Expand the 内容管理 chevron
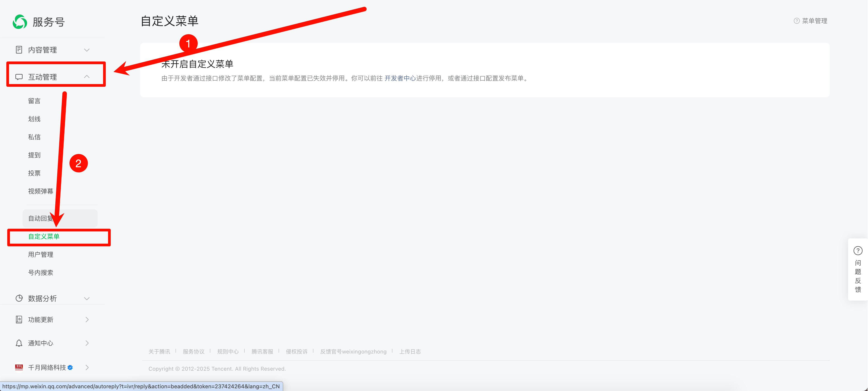The height and width of the screenshot is (391, 868). 87,50
